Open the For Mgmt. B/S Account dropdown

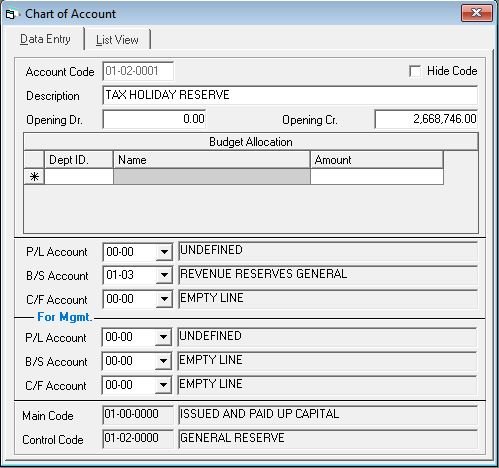[163, 361]
